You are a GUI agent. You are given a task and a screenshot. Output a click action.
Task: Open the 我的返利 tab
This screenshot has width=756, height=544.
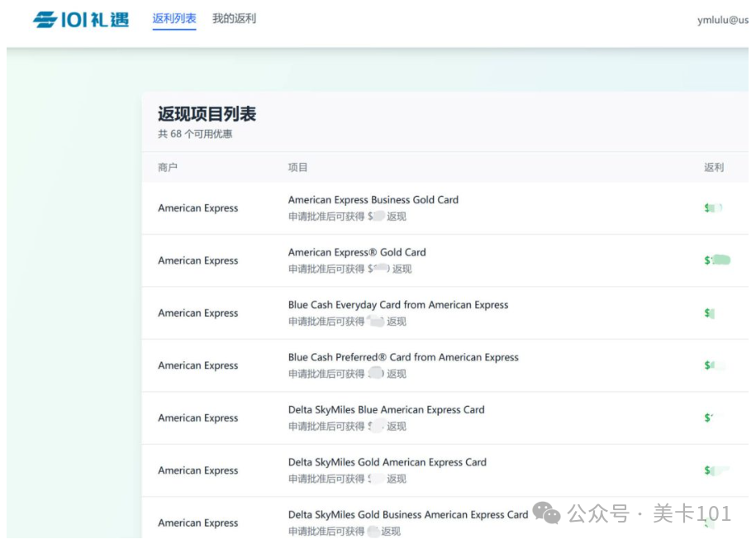[234, 18]
